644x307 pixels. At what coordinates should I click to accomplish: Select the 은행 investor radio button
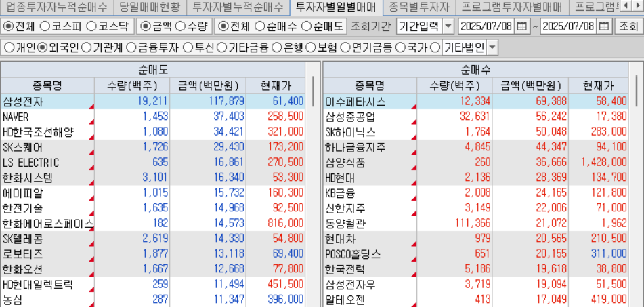click(277, 47)
